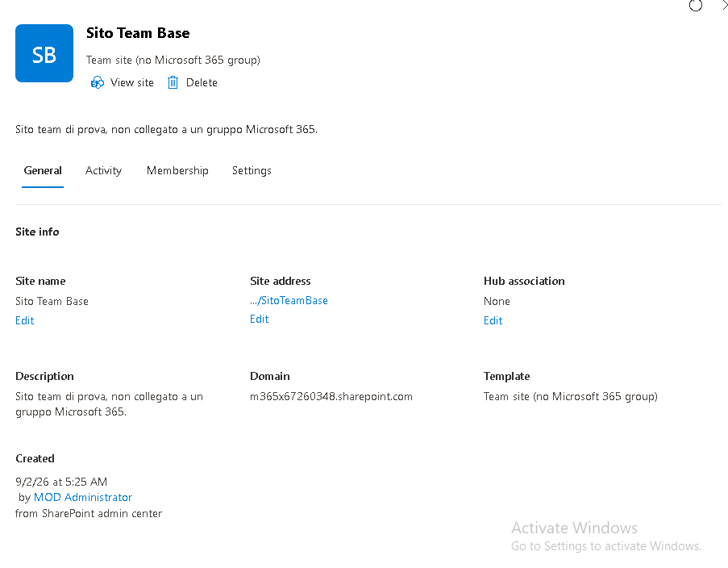Edit the Site name
Viewport: 728px width, 568px height.
(25, 320)
